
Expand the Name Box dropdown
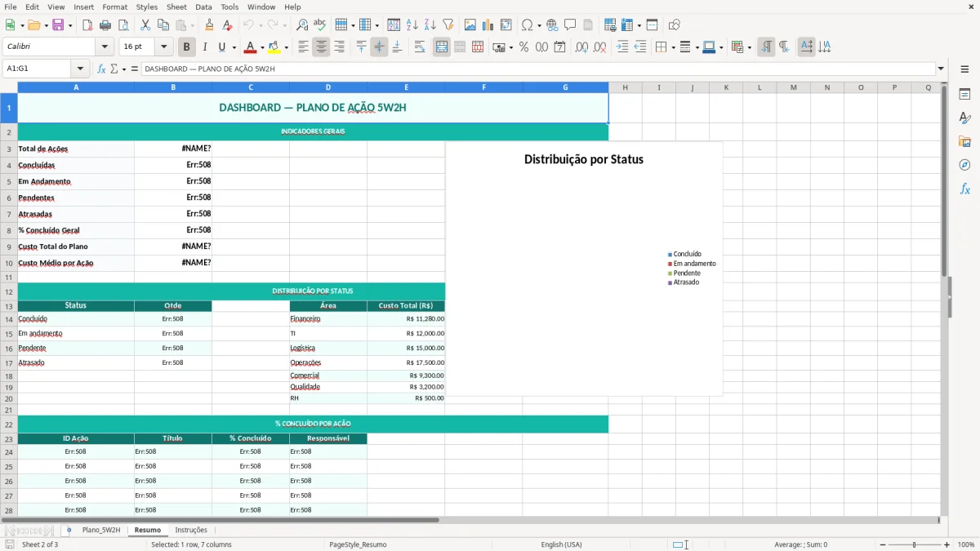[x=80, y=69]
